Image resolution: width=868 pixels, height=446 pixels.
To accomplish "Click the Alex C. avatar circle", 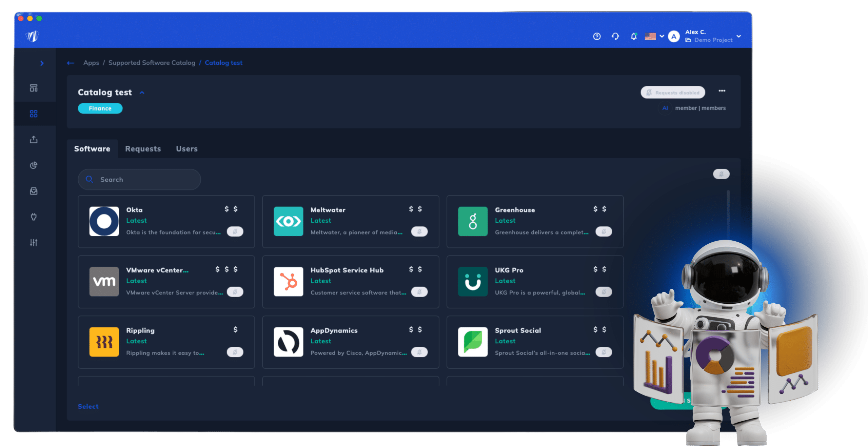I will (x=674, y=36).
